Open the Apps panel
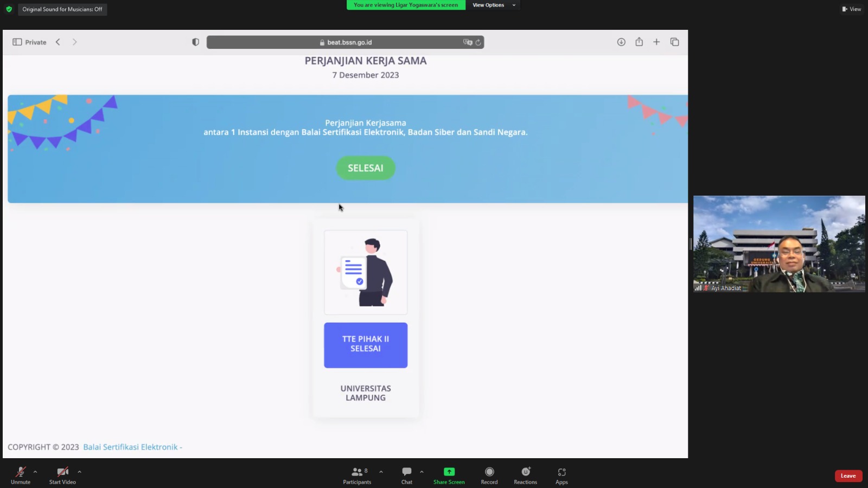Screen dimensions: 868x488 [x=561, y=475]
